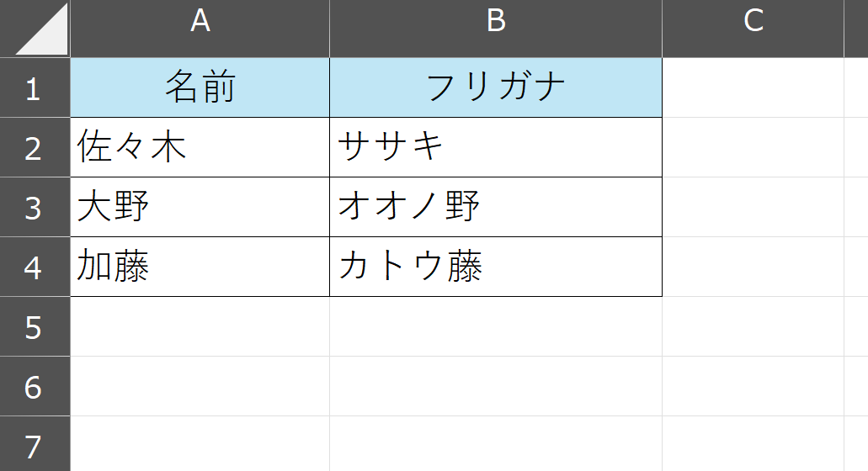
Task: Select the cell containing カトウ藤
Action: (x=496, y=267)
